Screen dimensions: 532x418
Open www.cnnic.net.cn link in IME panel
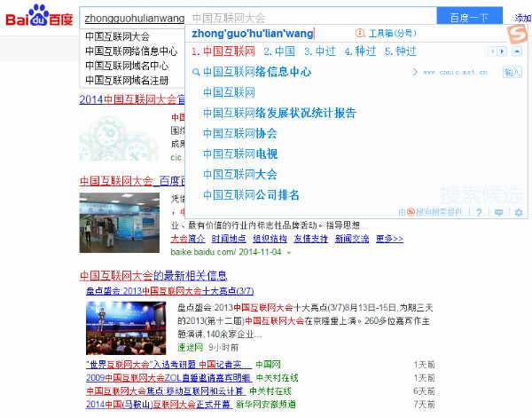(x=455, y=72)
